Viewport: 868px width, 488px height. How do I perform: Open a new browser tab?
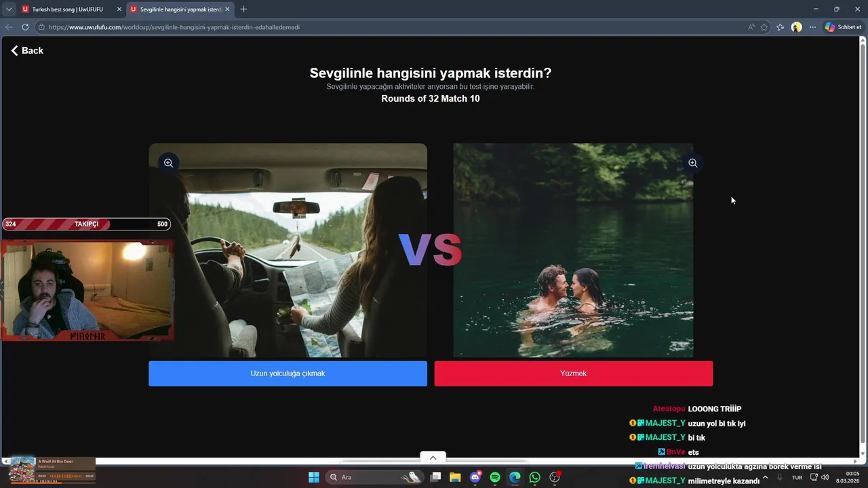pyautogui.click(x=243, y=9)
